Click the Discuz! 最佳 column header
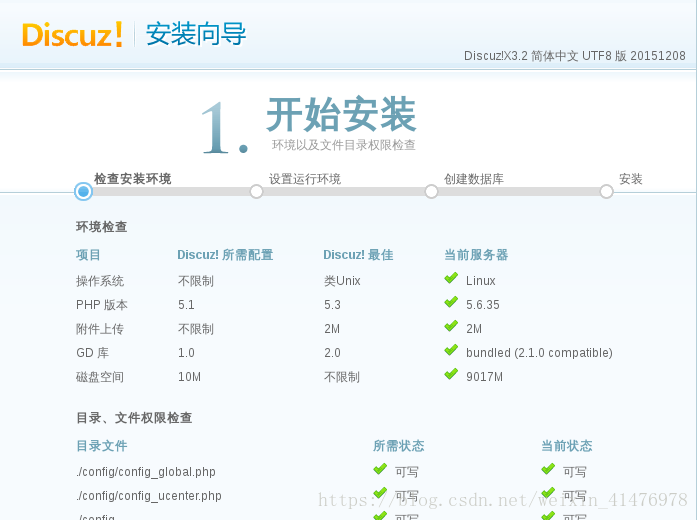699x520 pixels. click(x=358, y=255)
